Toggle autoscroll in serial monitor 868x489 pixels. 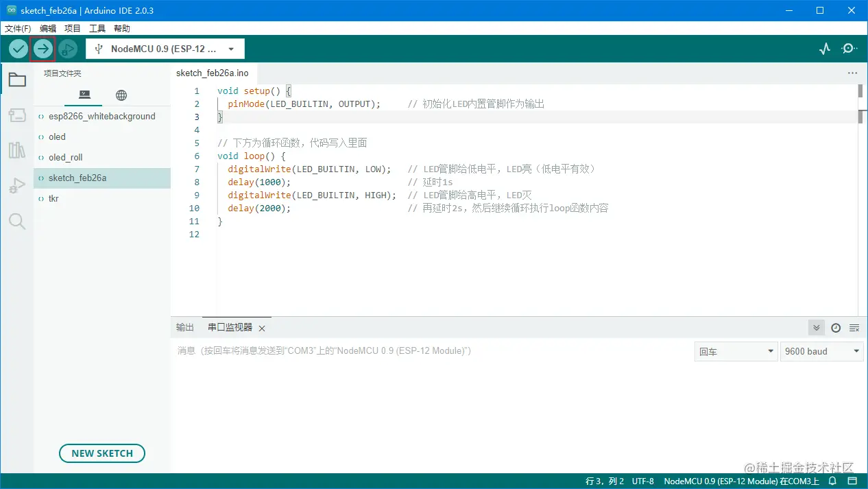817,328
